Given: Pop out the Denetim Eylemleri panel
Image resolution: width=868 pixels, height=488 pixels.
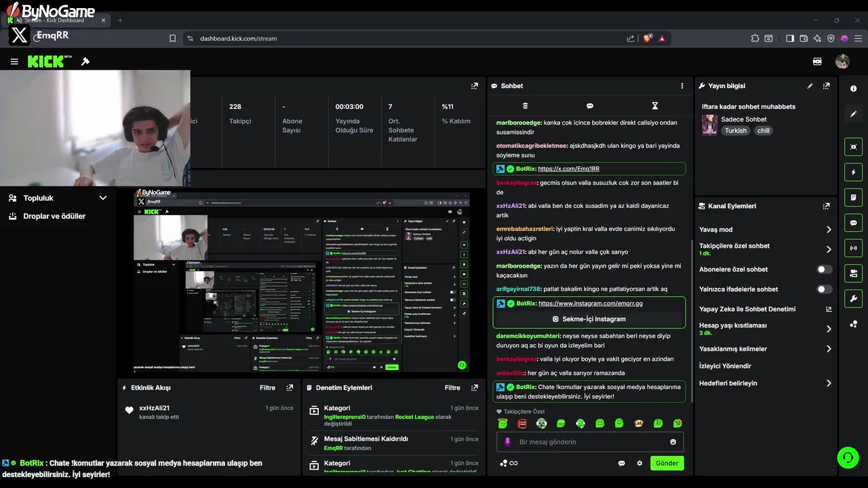Looking at the screenshot, I should [475, 388].
